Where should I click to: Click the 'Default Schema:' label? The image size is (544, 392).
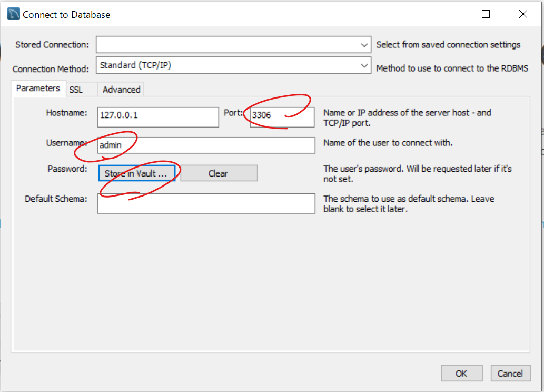coord(56,199)
